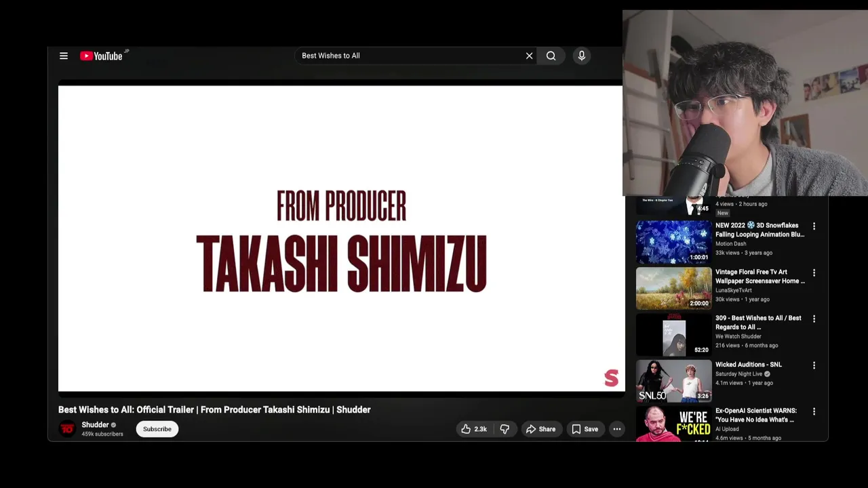Open the Shudder channel name link
This screenshot has width=868, height=488.
[x=95, y=425]
